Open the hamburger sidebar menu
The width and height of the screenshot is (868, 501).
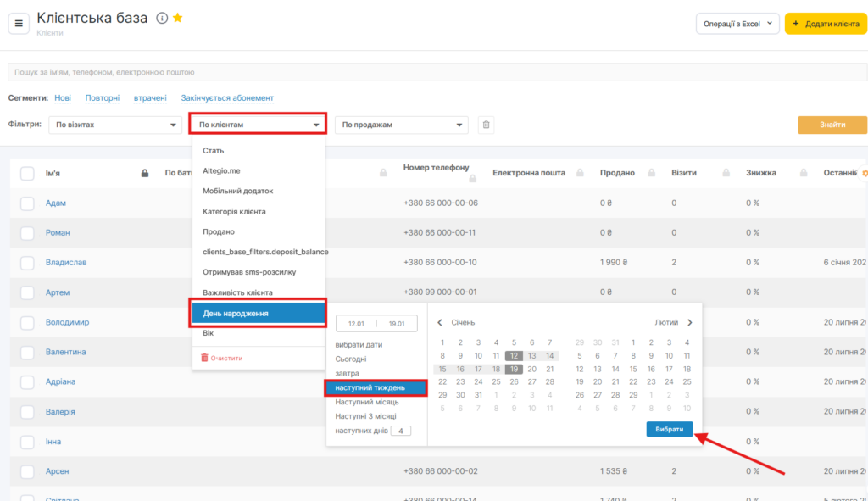point(19,23)
